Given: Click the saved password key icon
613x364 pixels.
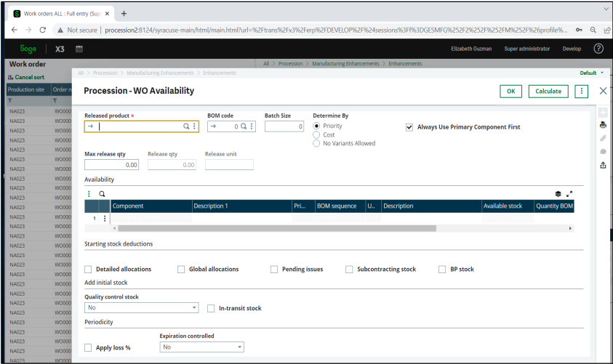Looking at the screenshot, I should (x=579, y=30).
